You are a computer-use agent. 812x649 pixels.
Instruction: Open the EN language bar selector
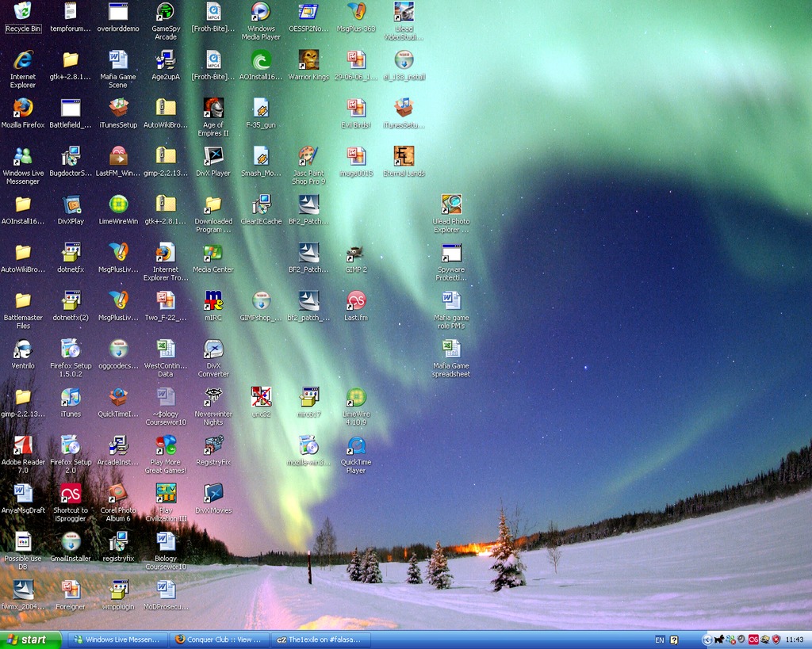(660, 639)
